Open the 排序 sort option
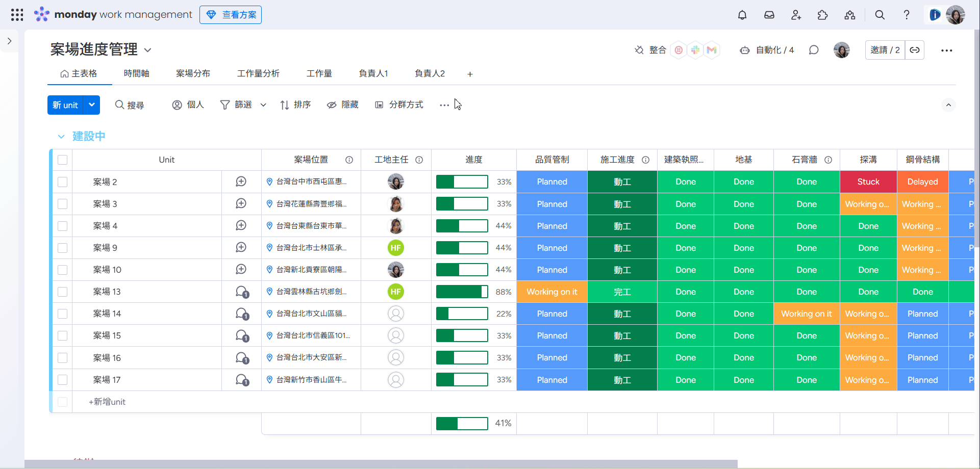This screenshot has height=469, width=980. tap(295, 105)
